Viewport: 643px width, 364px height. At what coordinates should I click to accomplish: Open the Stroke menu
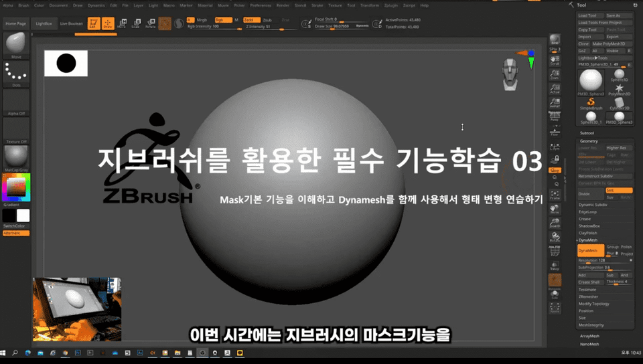[317, 5]
